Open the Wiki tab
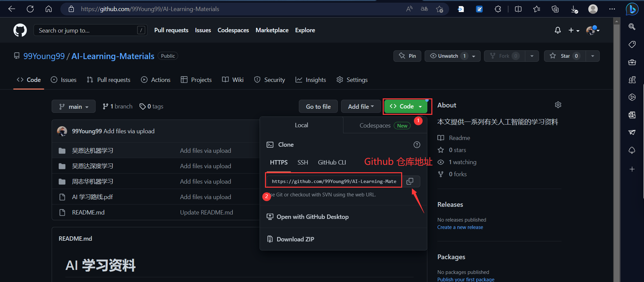Viewport: 644px width, 282px height. (233, 80)
